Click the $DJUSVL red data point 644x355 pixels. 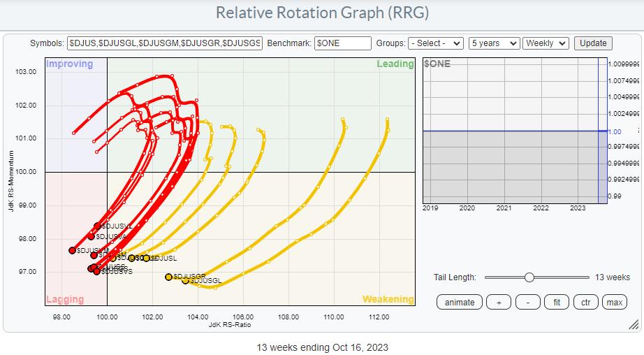coord(98,226)
